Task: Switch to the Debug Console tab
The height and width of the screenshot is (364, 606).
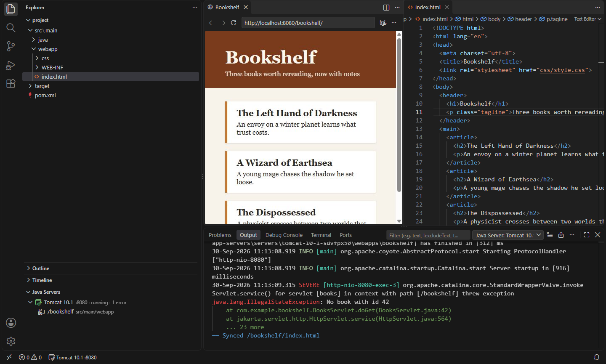Action: tap(284, 235)
